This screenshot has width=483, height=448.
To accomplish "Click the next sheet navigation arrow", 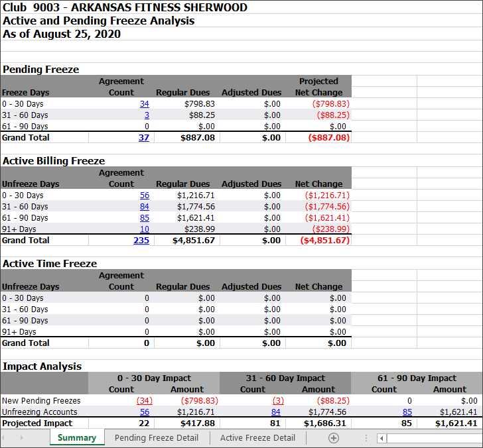I will 21,438.
